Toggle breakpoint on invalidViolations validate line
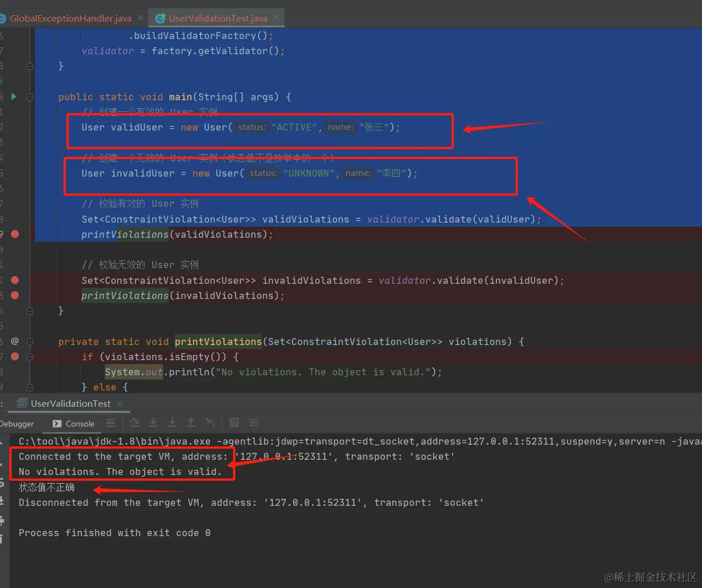 click(15, 280)
